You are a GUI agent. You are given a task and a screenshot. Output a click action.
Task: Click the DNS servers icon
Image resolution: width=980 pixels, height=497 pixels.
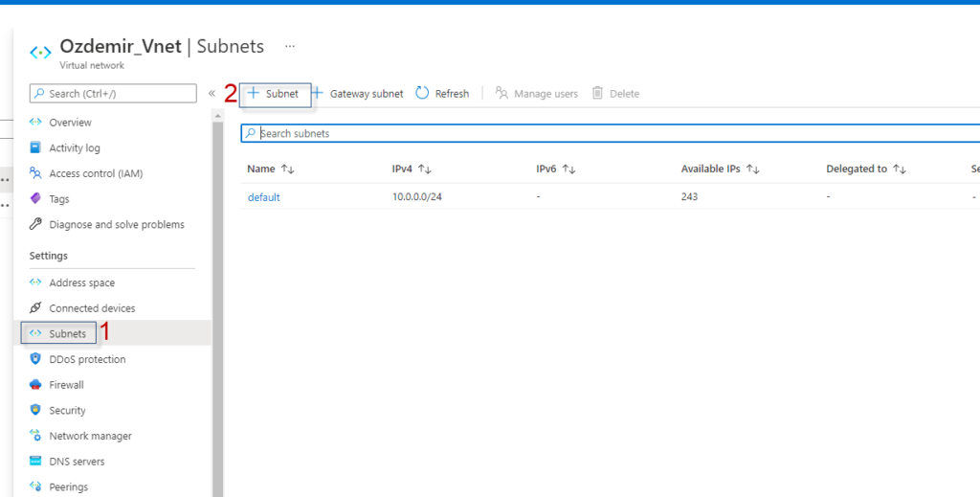(35, 462)
